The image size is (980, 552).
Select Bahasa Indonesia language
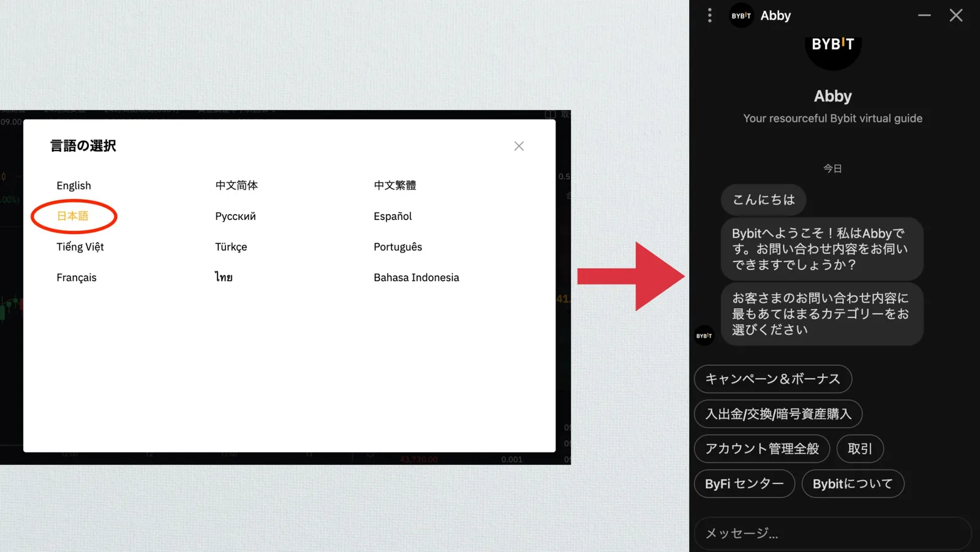coord(417,278)
